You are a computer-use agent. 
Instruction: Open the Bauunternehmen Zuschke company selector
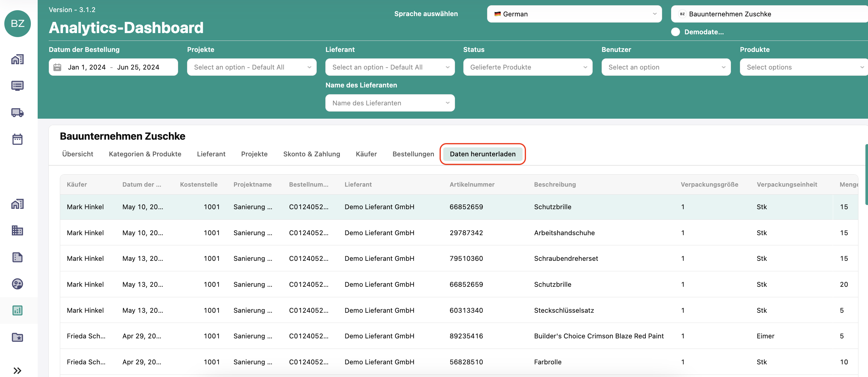(769, 14)
